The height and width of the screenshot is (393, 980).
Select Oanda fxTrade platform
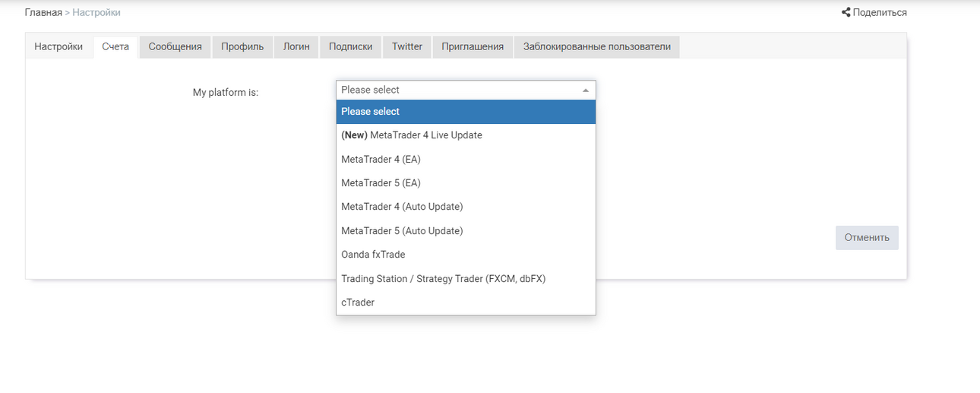pyautogui.click(x=466, y=255)
